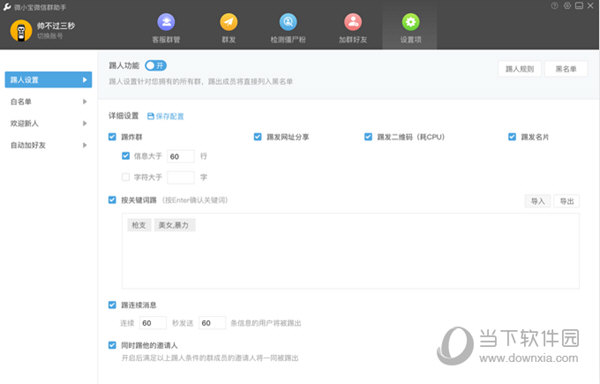Open the 群发 mass-send icon
The width and height of the screenshot is (600, 384).
228,22
